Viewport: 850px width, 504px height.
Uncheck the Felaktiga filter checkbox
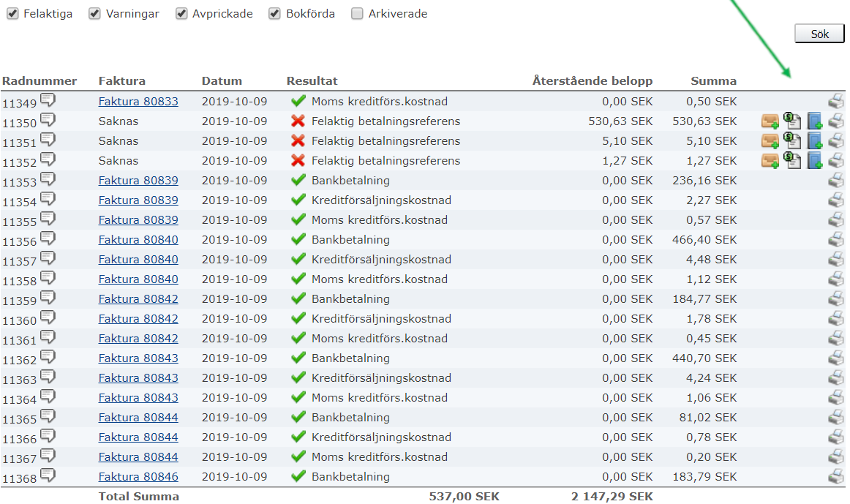coord(12,14)
